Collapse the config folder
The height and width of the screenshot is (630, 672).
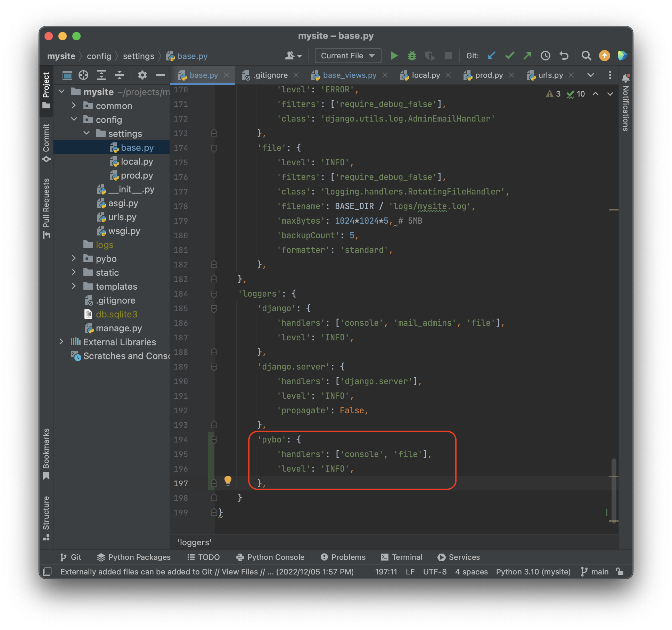point(74,119)
